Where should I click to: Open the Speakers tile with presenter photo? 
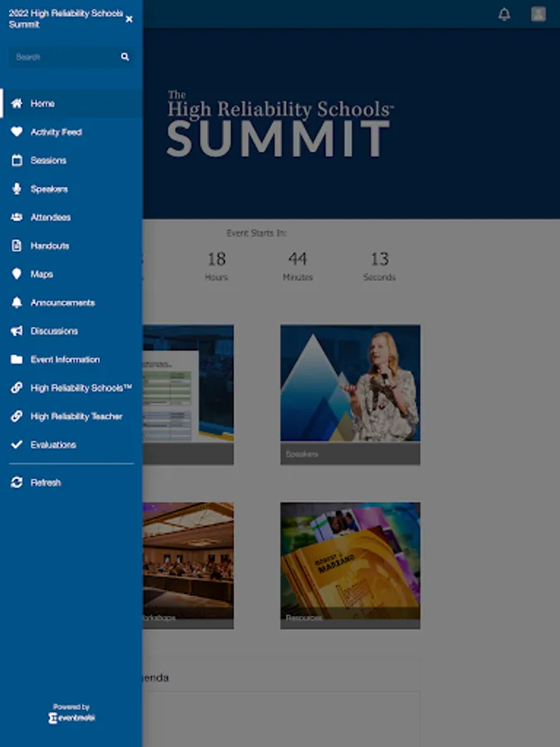[x=350, y=394]
